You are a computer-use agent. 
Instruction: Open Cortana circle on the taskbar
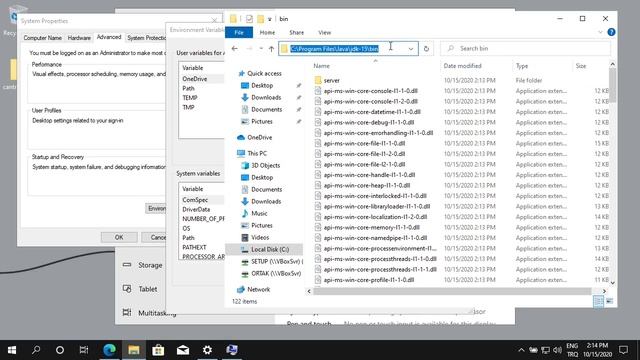coord(60,350)
